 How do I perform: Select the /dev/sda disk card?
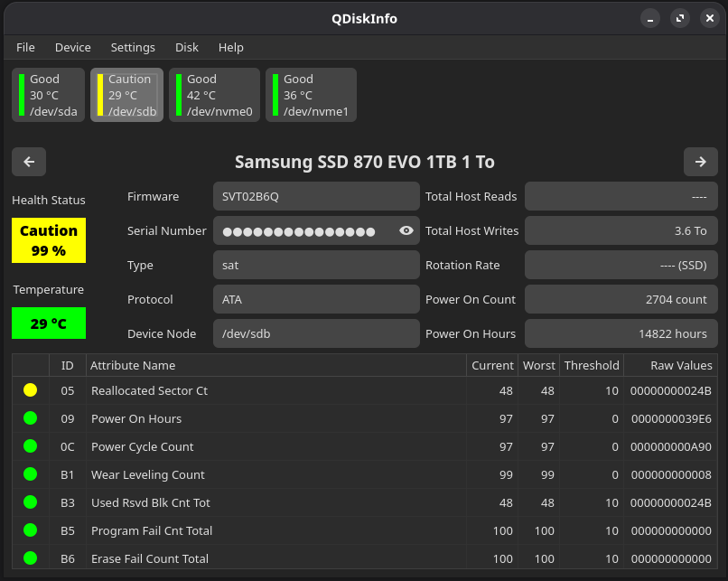pyautogui.click(x=48, y=95)
